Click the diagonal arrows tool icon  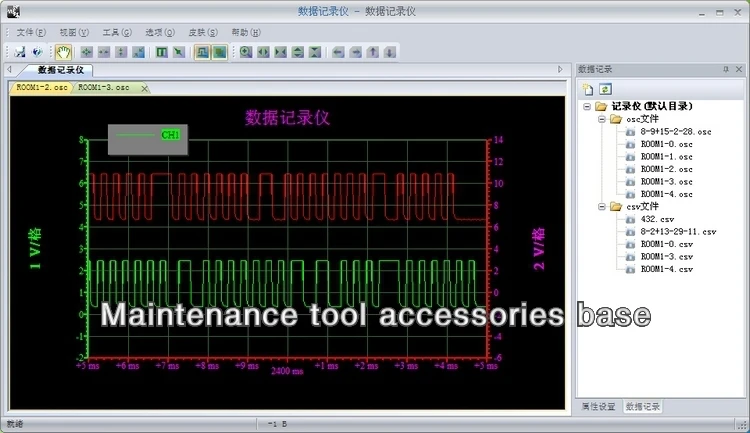[138, 52]
